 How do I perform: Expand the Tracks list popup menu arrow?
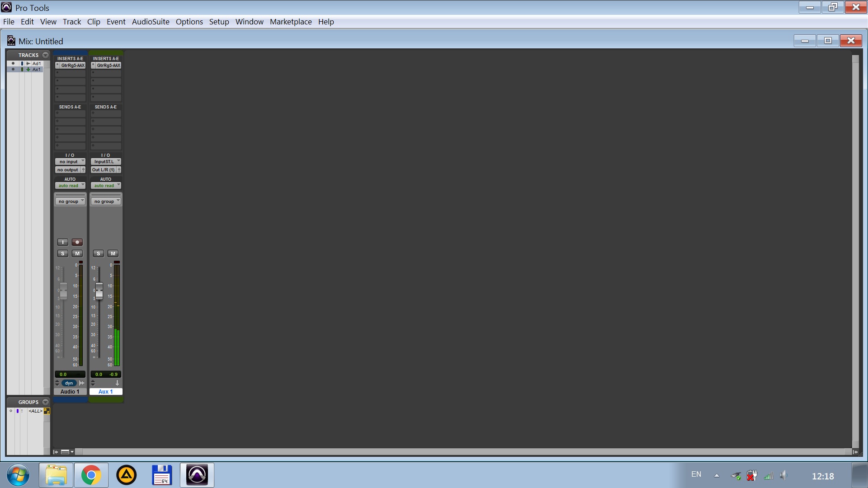coord(45,55)
